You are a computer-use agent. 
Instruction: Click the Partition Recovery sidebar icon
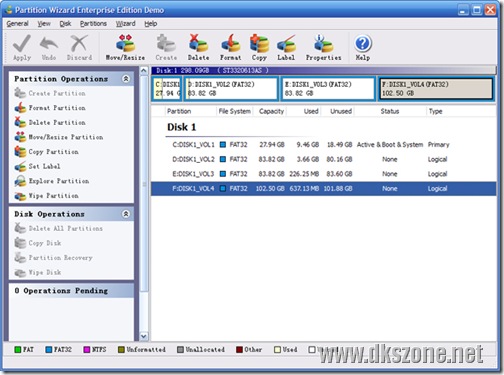(x=20, y=258)
